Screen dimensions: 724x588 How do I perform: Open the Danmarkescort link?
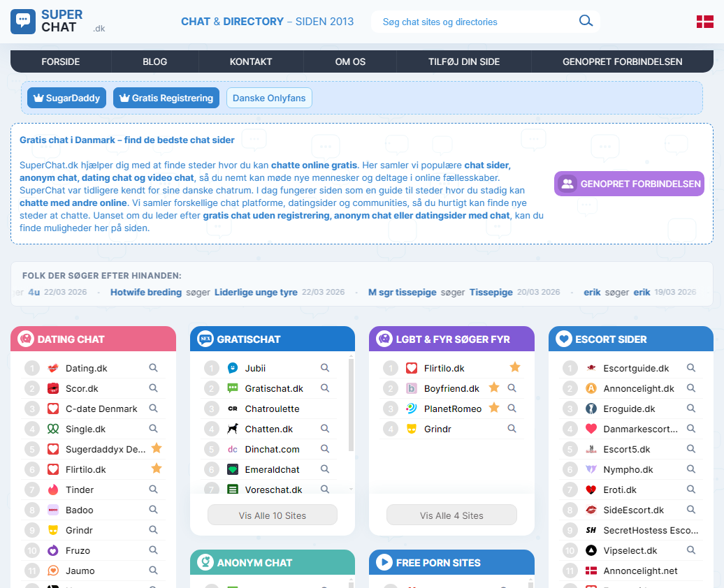click(640, 429)
